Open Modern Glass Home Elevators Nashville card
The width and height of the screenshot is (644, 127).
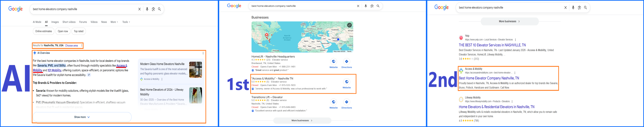click(x=162, y=64)
